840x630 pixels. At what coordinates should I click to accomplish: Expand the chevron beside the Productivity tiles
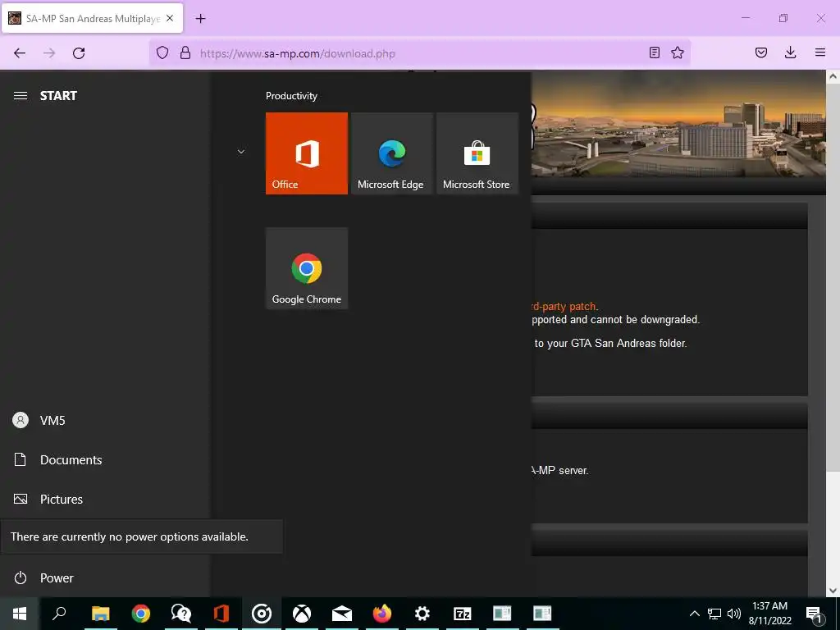241,152
